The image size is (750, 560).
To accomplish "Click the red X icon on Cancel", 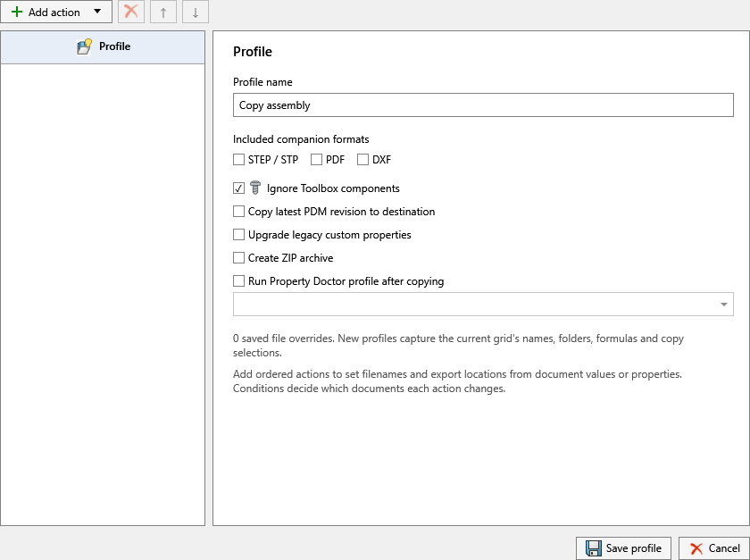I will pos(696,548).
